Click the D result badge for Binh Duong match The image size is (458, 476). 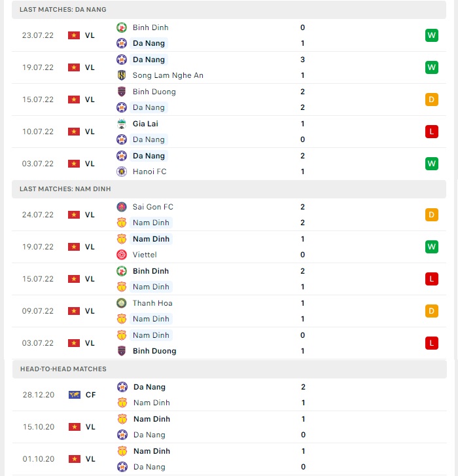point(432,100)
